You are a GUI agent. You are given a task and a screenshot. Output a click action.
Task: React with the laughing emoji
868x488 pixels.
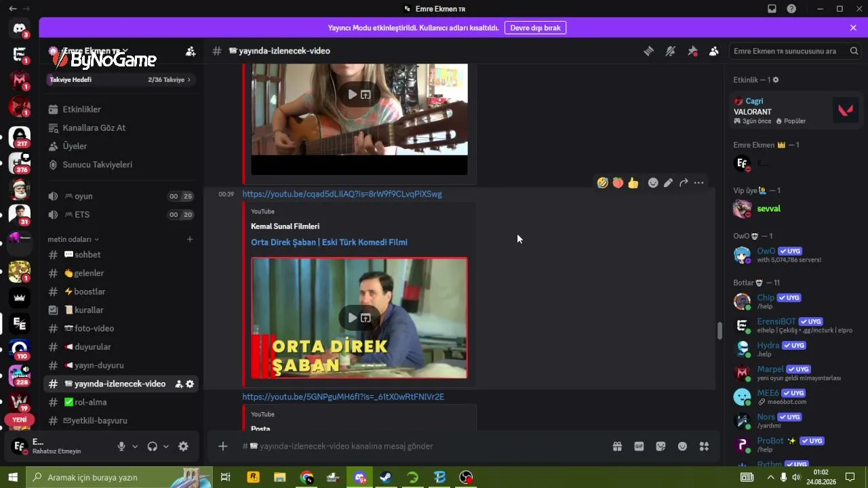[x=602, y=183]
